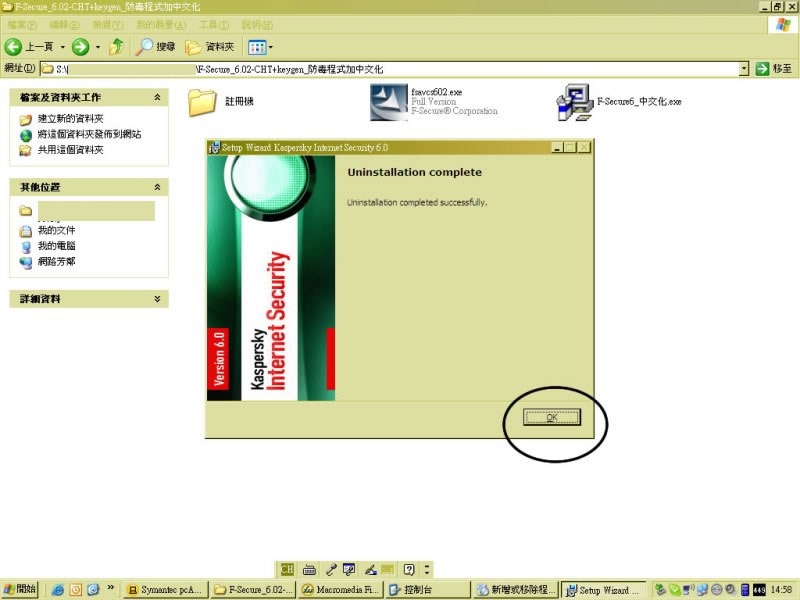Viewport: 800px width, 600px height.
Task: Click the "Uninstallation completed successfully." message
Action: [417, 203]
